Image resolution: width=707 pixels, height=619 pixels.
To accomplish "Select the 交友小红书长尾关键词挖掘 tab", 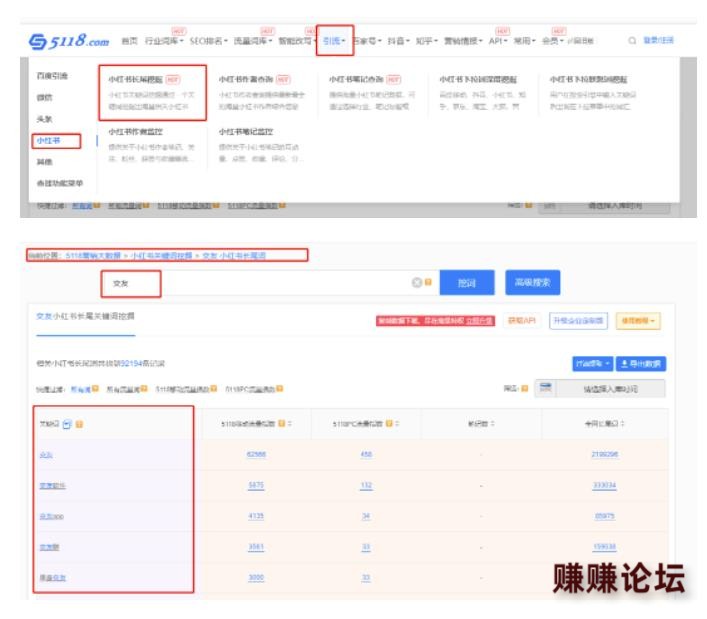I will tap(85, 316).
